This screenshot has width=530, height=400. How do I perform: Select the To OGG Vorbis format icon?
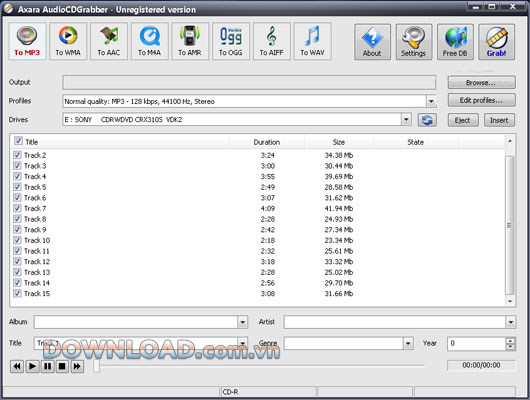(231, 41)
